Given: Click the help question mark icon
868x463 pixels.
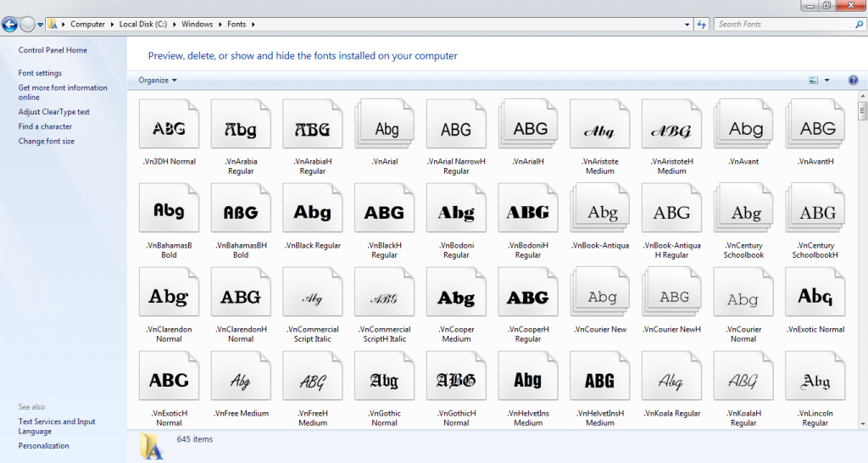Looking at the screenshot, I should (853, 80).
